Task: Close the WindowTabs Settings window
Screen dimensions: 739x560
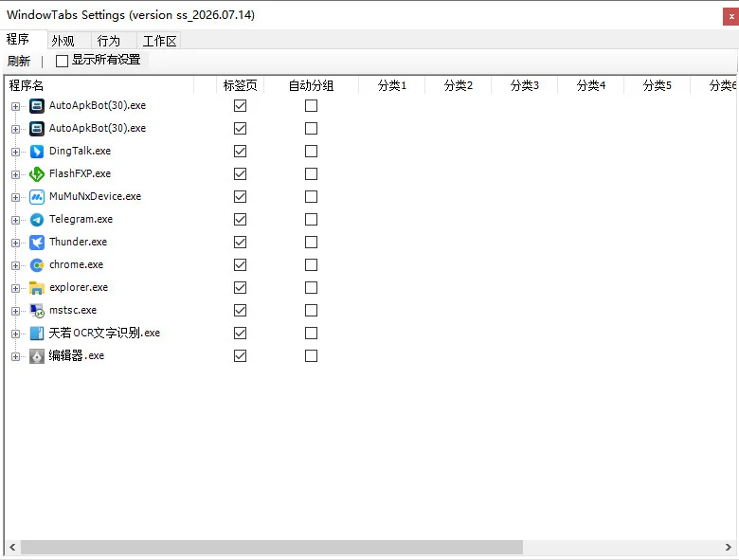Action: [731, 16]
